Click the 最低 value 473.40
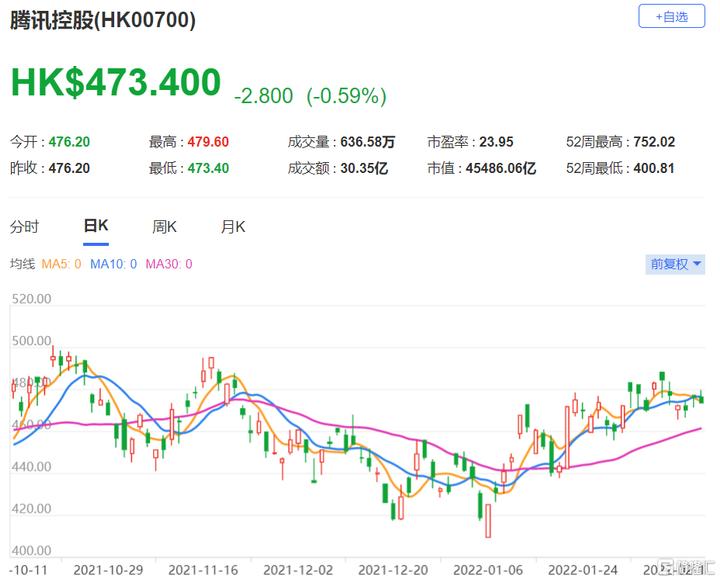Viewport: 720px width, 581px height. point(208,168)
